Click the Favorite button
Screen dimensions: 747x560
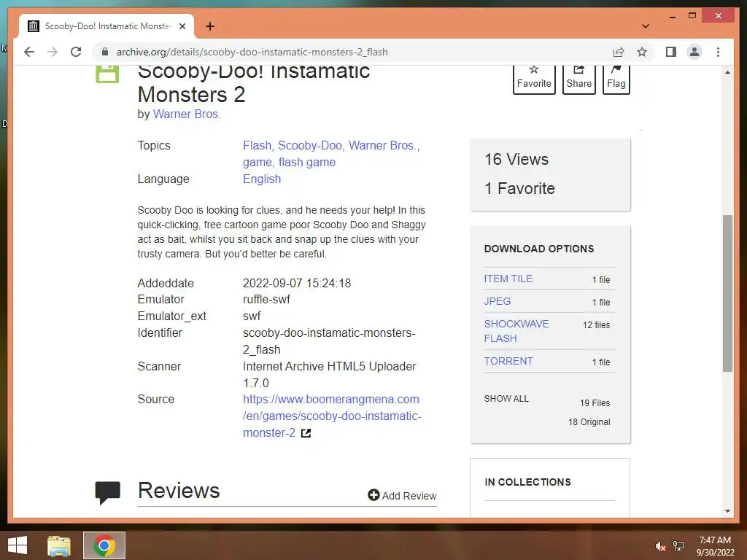click(x=534, y=79)
